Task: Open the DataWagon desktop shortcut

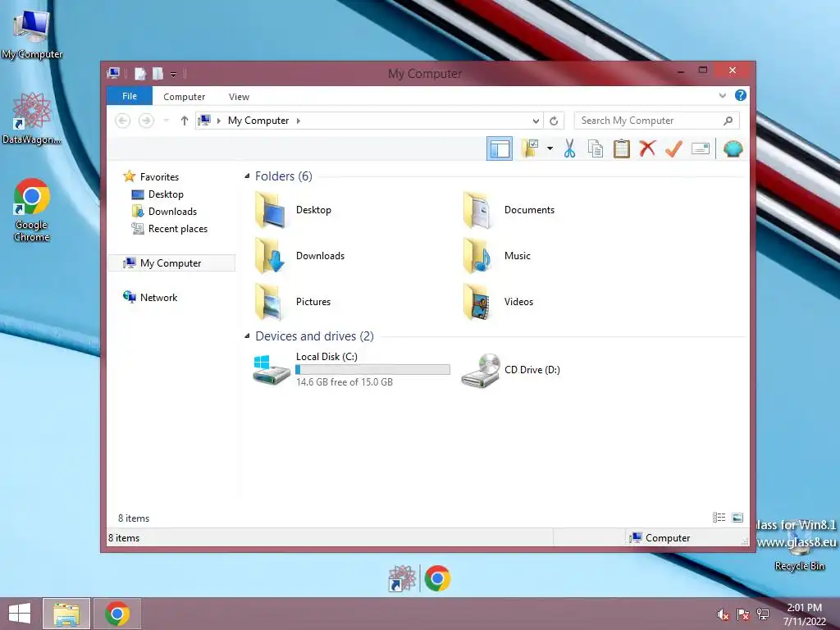Action: [32, 118]
